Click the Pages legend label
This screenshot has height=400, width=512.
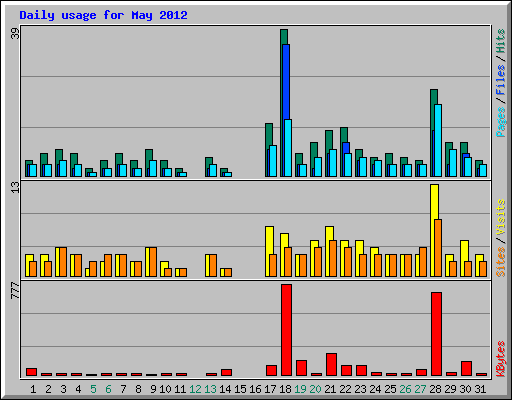tap(500, 122)
